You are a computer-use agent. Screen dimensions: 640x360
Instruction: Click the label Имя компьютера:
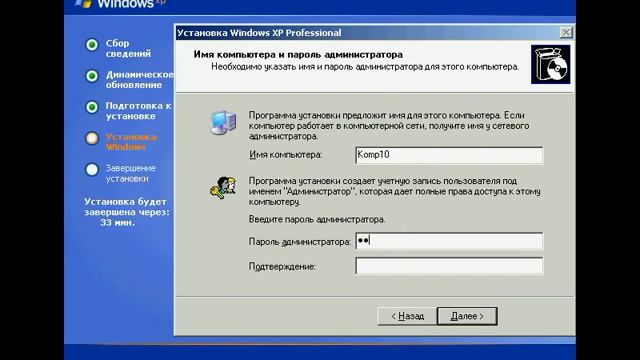coord(285,155)
